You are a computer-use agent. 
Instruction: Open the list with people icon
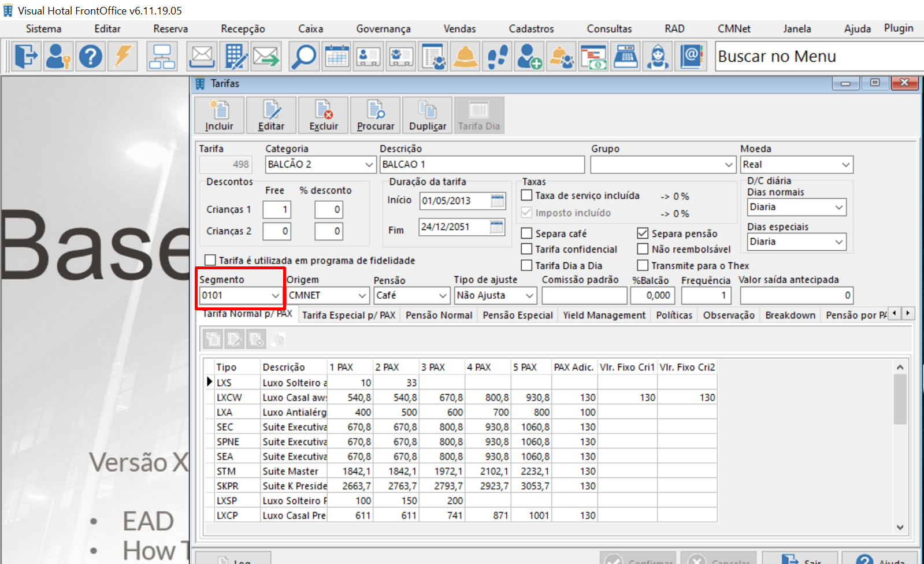point(433,57)
